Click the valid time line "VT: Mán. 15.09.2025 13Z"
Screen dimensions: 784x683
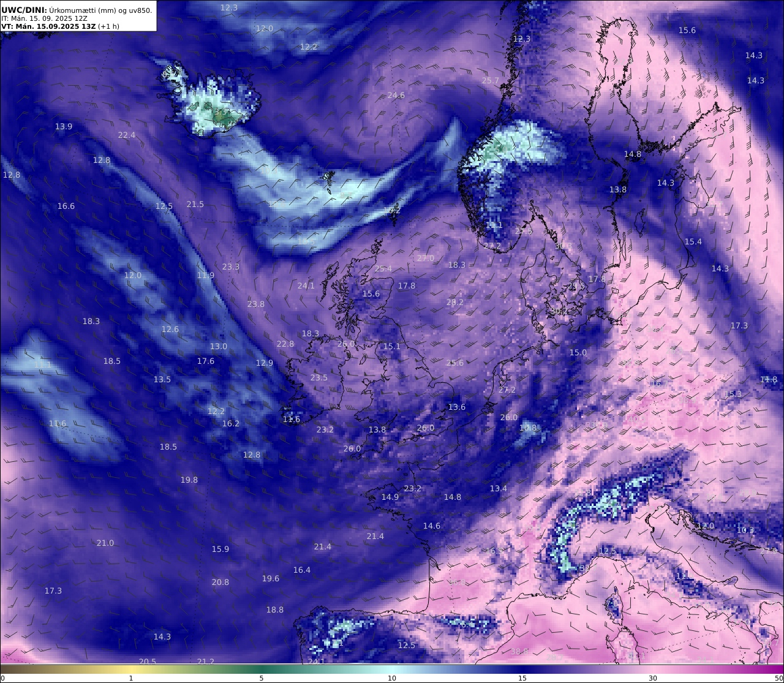click(x=50, y=26)
